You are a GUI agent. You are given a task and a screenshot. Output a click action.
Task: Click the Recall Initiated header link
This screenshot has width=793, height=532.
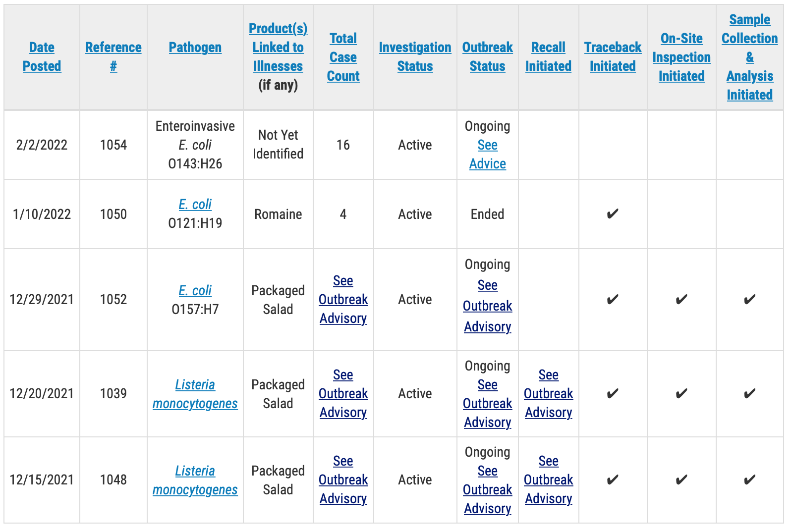coord(548,57)
